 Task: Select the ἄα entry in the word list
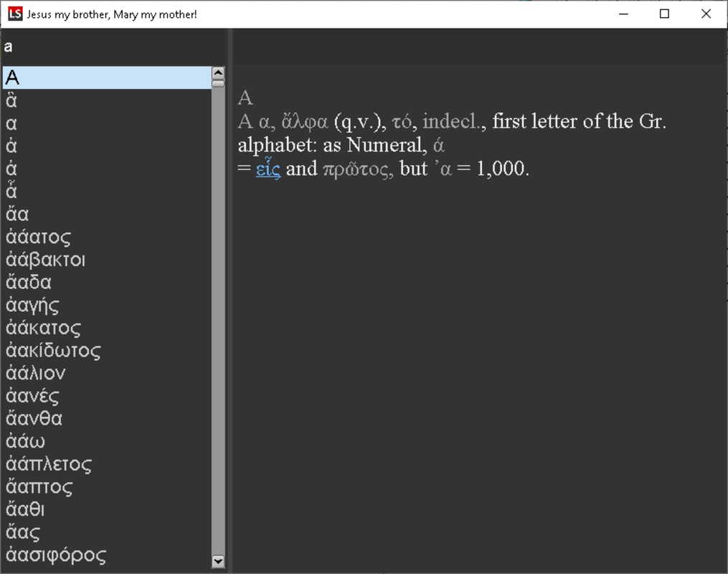(107, 214)
